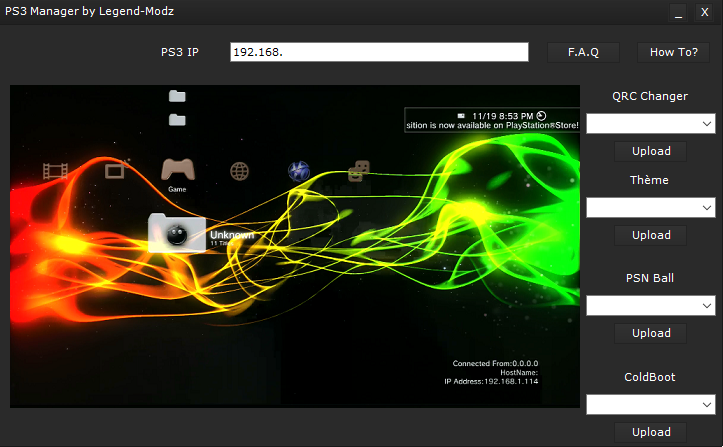Click the Network globe icon
Image resolution: width=723 pixels, height=447 pixels.
point(239,171)
